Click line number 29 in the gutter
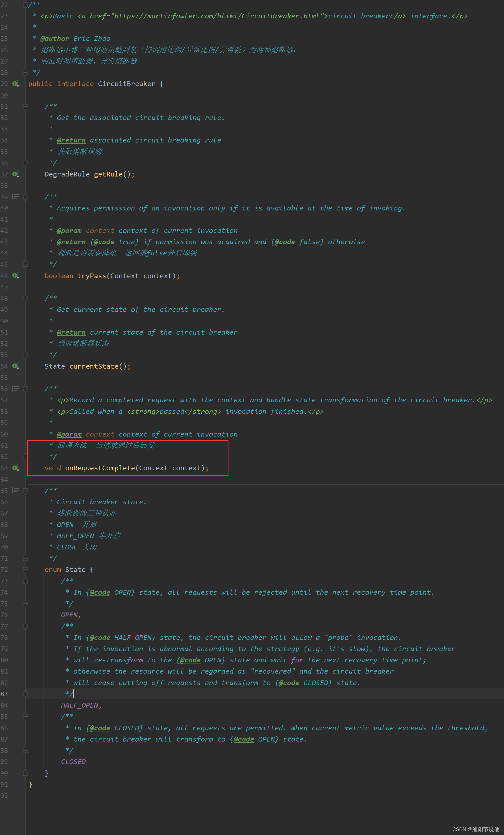504x835 pixels. [x=4, y=83]
